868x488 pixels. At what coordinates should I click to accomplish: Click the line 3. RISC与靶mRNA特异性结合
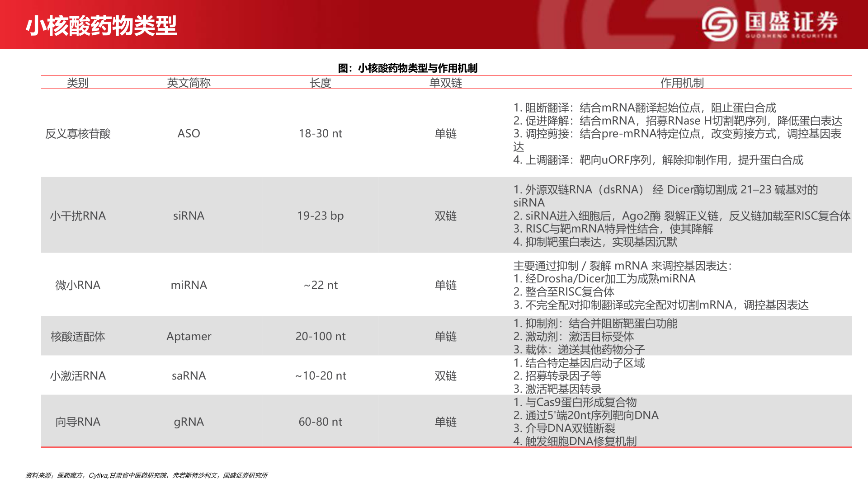(x=613, y=229)
